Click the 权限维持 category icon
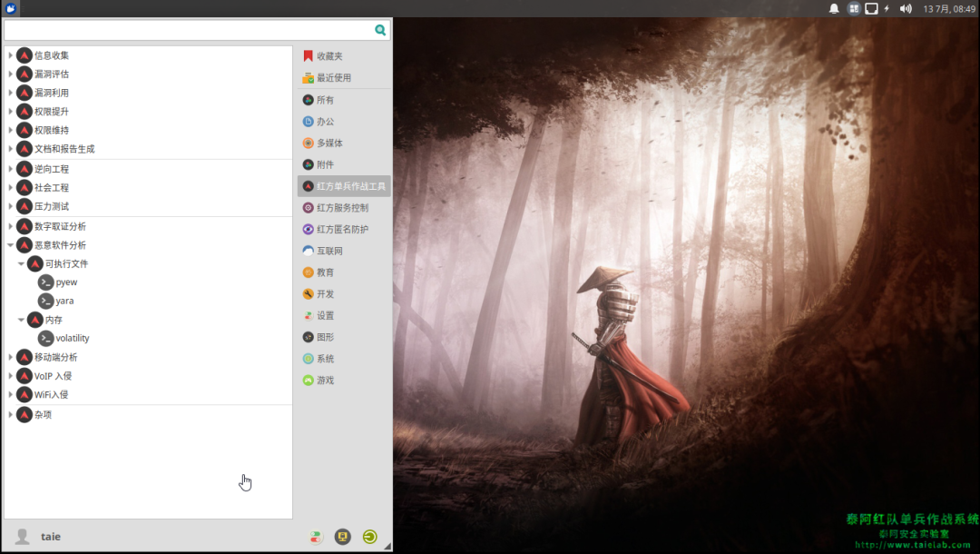Image resolution: width=980 pixels, height=554 pixels. coord(24,130)
